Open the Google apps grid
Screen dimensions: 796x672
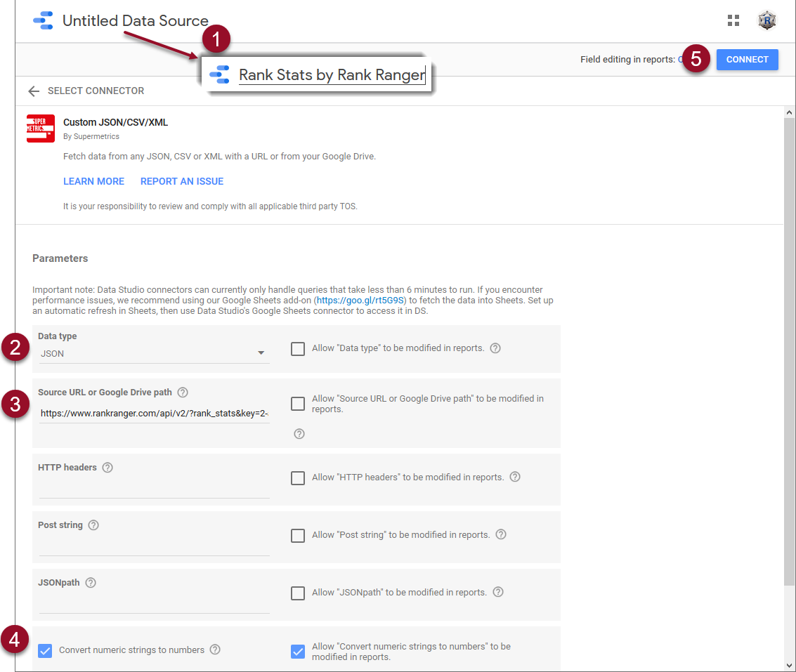(733, 20)
